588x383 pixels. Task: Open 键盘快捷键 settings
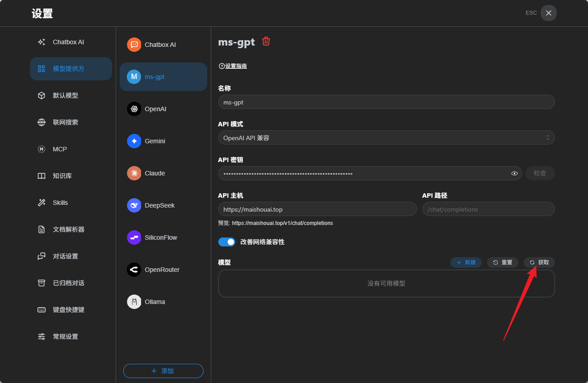(x=71, y=310)
